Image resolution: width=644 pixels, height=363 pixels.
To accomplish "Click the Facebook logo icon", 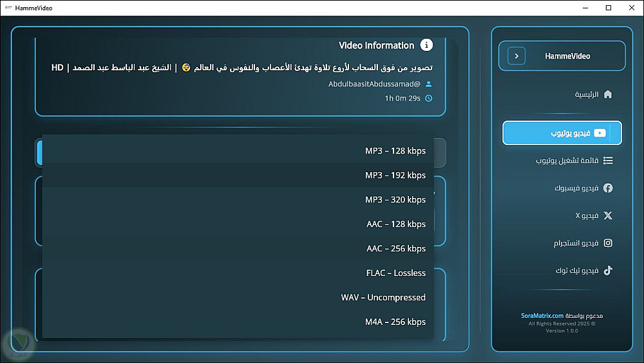I will click(x=608, y=188).
